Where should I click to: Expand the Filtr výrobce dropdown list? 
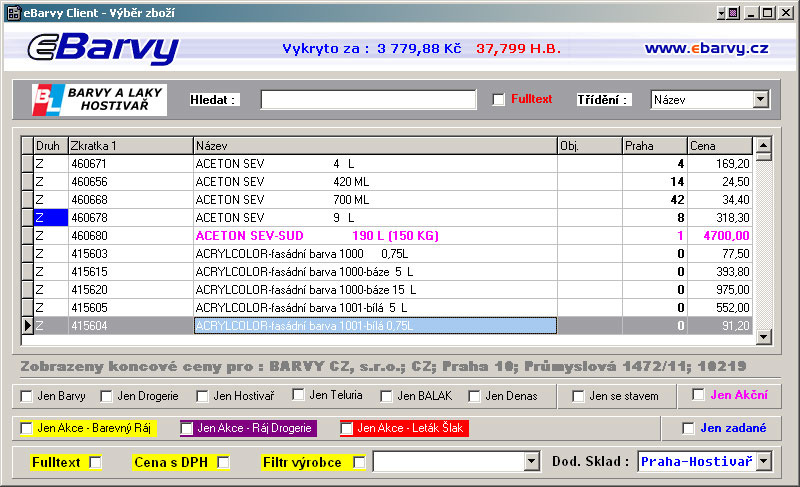(x=531, y=462)
